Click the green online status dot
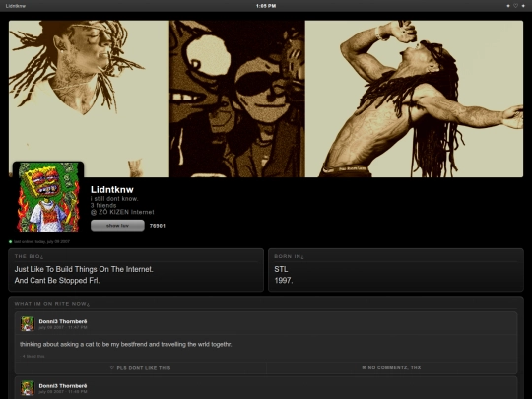Image resolution: width=532 pixels, height=399 pixels. [x=10, y=242]
